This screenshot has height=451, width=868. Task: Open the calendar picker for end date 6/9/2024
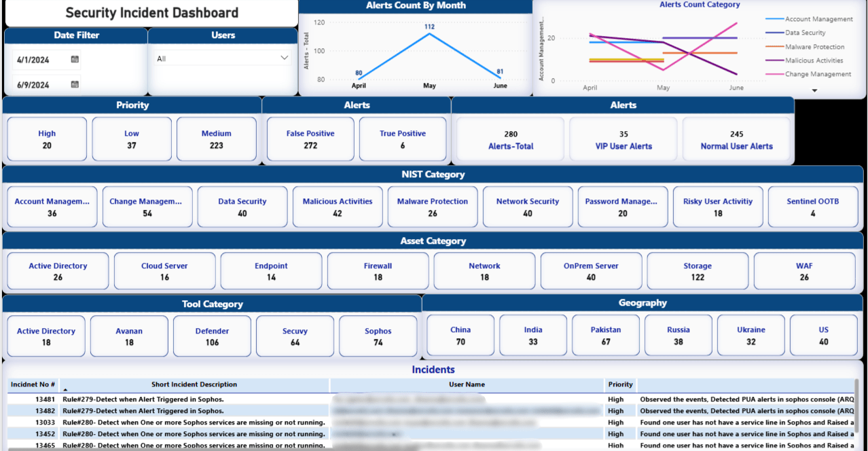point(75,85)
